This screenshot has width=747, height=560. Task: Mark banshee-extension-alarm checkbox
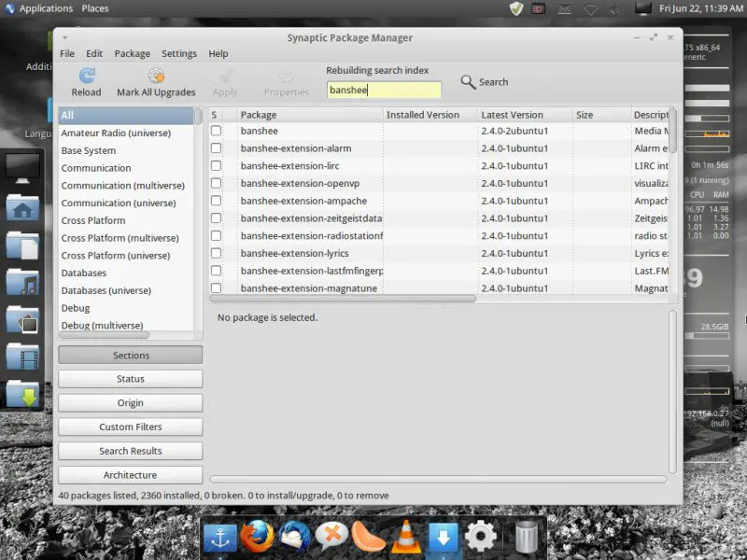pos(217,148)
